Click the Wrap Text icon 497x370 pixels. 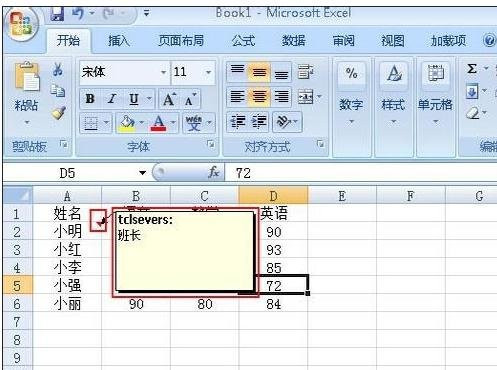click(305, 71)
